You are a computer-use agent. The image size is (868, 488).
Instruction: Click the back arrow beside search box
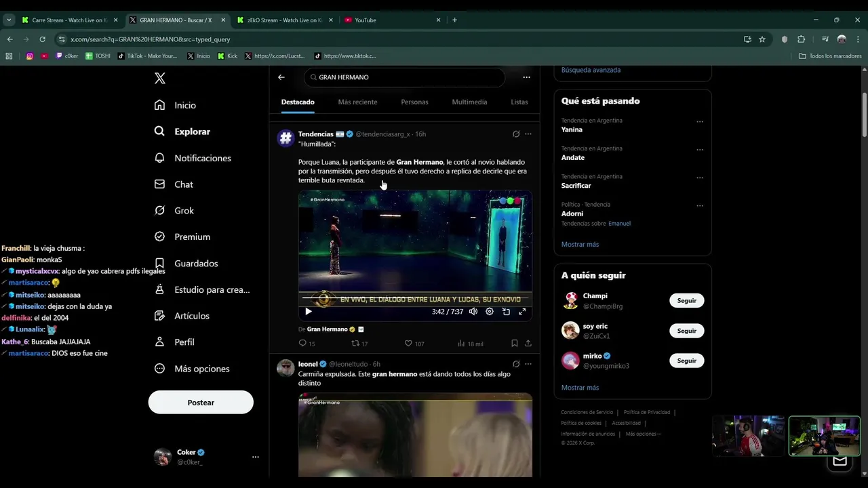click(x=281, y=77)
